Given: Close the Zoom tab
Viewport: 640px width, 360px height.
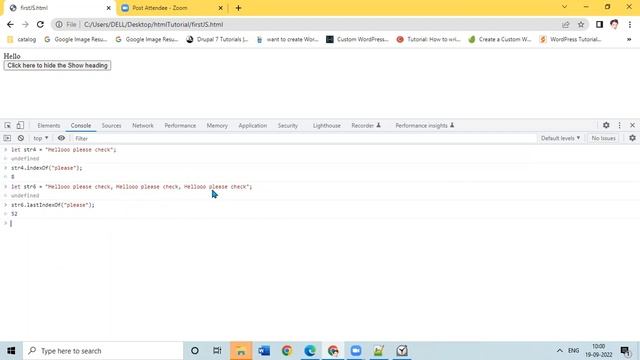Looking at the screenshot, I should click(220, 8).
